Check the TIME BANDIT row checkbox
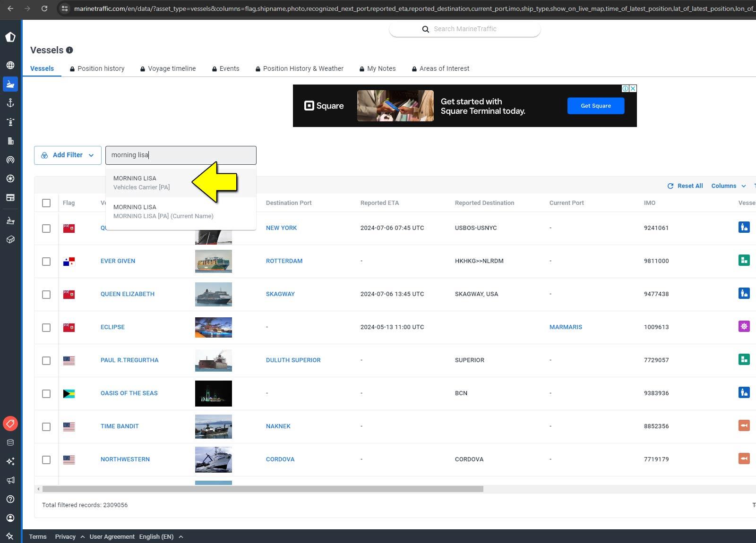Viewport: 756px width, 543px height. pyautogui.click(x=46, y=427)
